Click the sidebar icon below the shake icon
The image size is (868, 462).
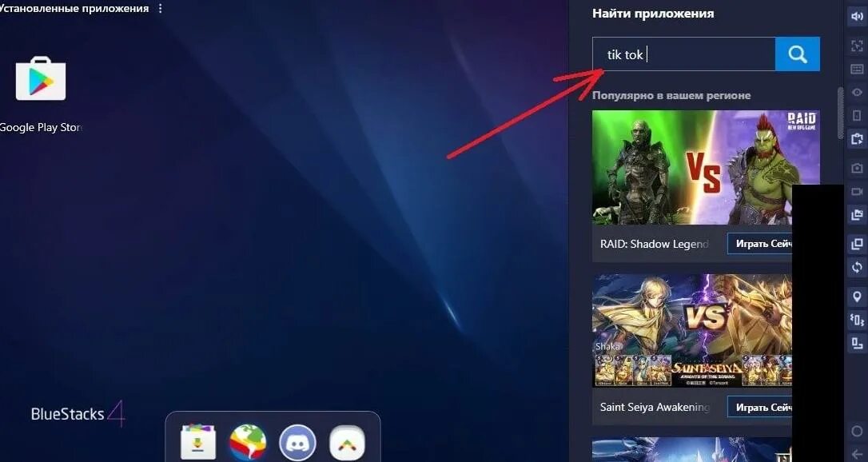point(856,343)
